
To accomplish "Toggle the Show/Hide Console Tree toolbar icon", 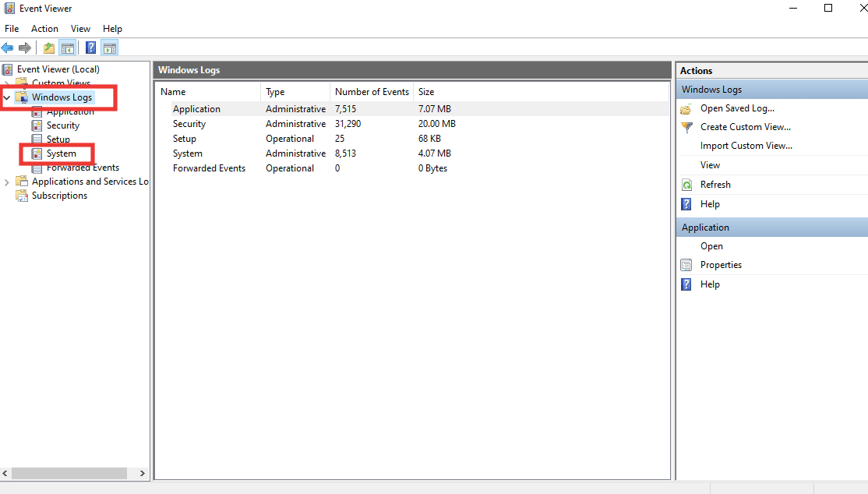I will click(68, 48).
